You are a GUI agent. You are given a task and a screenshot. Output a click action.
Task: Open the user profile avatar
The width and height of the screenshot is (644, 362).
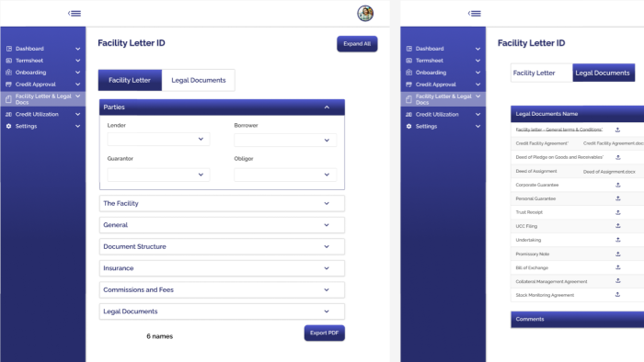(x=365, y=14)
